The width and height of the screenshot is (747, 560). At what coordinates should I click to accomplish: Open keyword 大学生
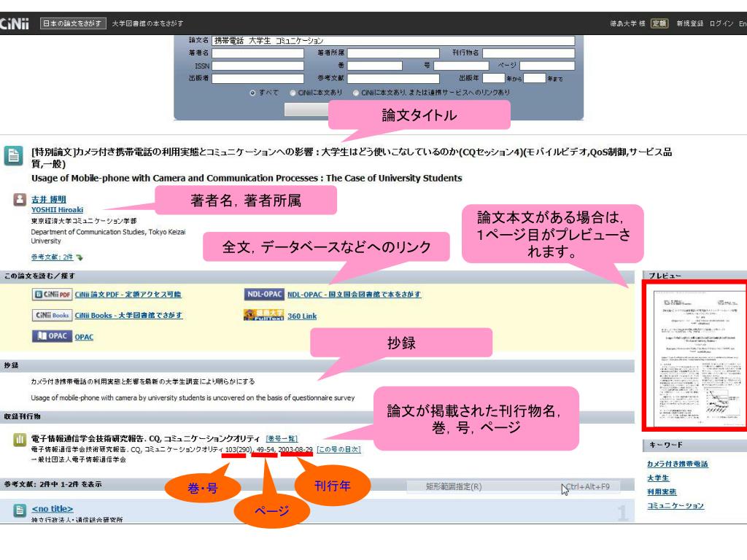coord(658,478)
